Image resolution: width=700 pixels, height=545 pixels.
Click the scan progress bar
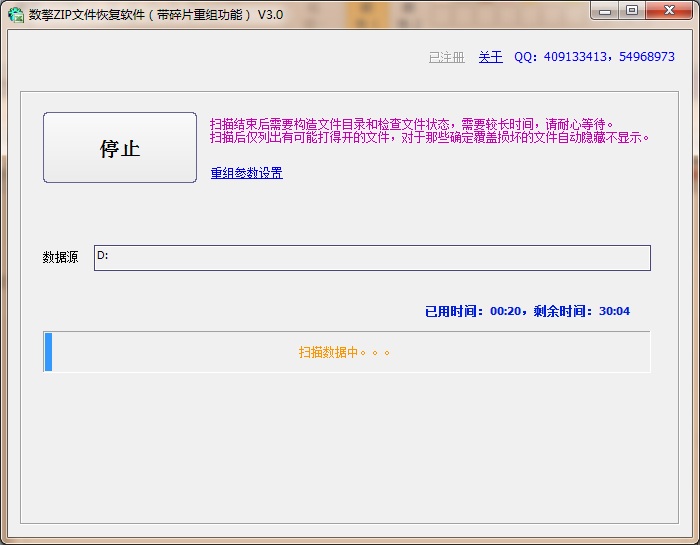tap(346, 352)
